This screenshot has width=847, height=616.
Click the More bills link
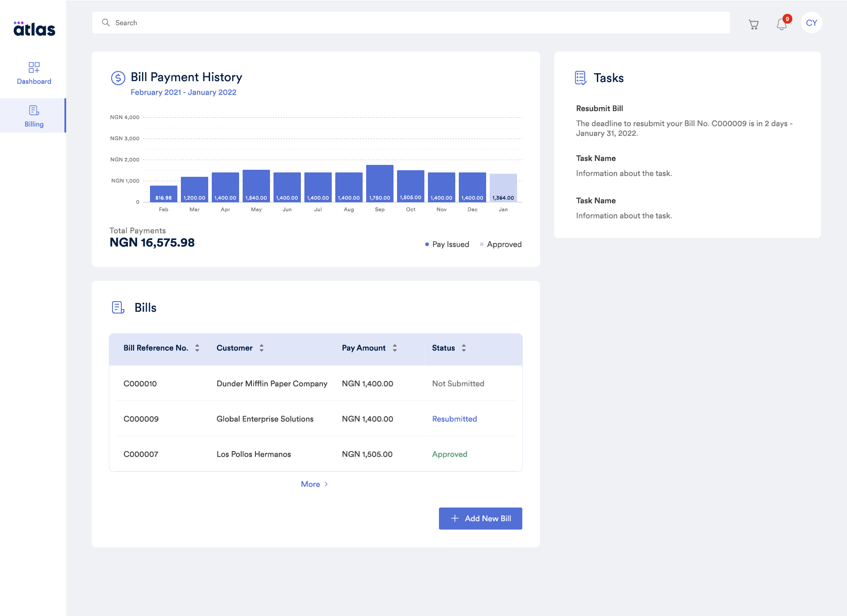pyautogui.click(x=316, y=484)
